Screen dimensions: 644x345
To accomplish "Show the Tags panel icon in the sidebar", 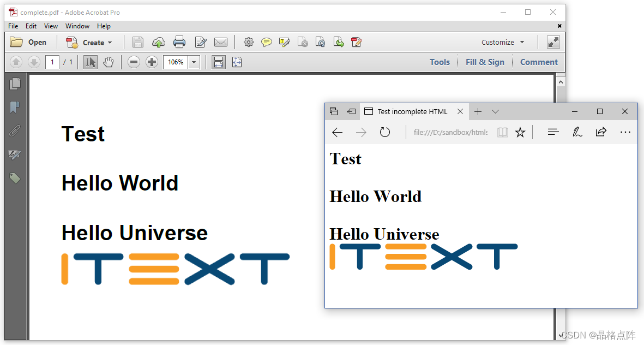I will tap(15, 178).
